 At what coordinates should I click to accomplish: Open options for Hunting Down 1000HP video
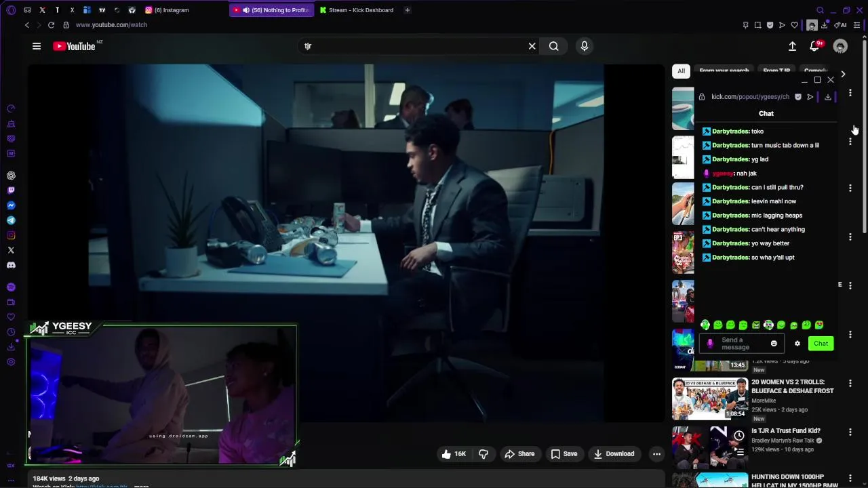[850, 480]
